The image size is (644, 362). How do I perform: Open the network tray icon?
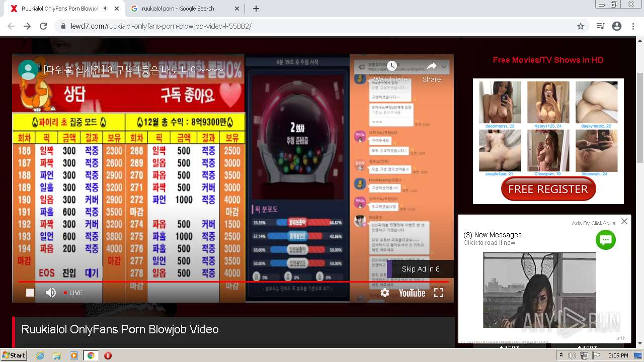(x=584, y=355)
